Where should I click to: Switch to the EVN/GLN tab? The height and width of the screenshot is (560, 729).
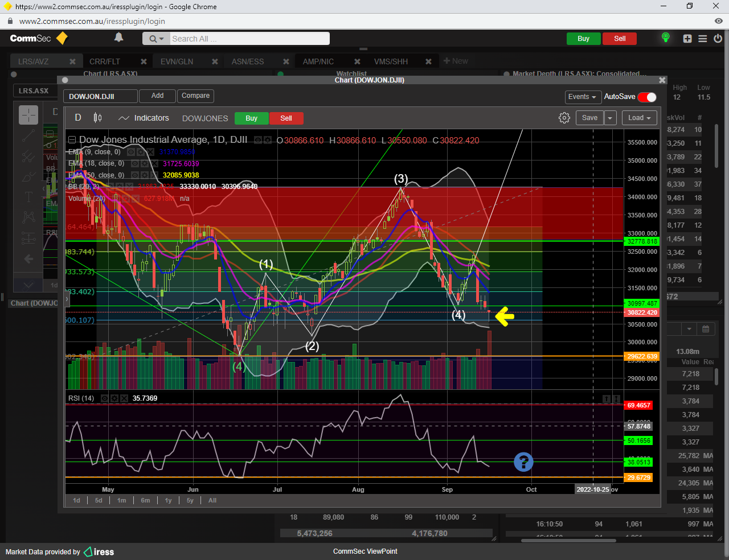[x=177, y=61]
